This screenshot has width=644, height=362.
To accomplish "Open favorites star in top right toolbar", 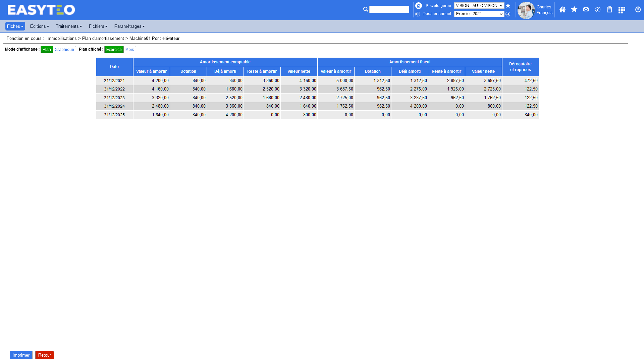I will pos(574,10).
